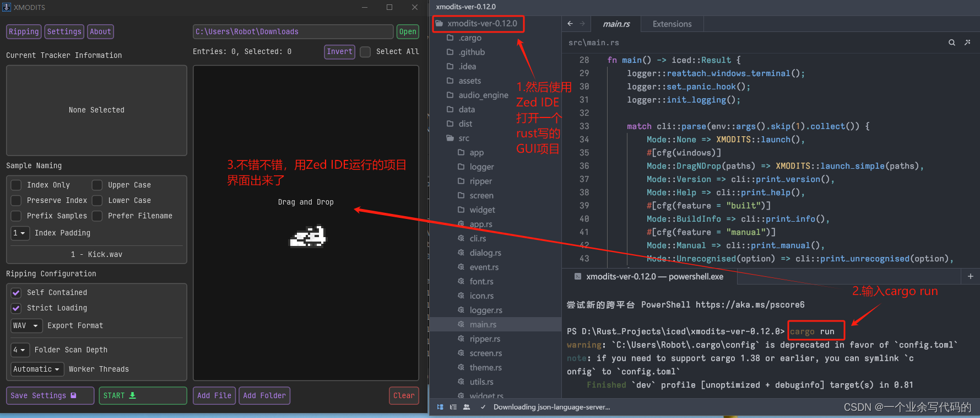Click the Open button next to the path
Viewport: 980px width, 418px height.
click(x=408, y=31)
